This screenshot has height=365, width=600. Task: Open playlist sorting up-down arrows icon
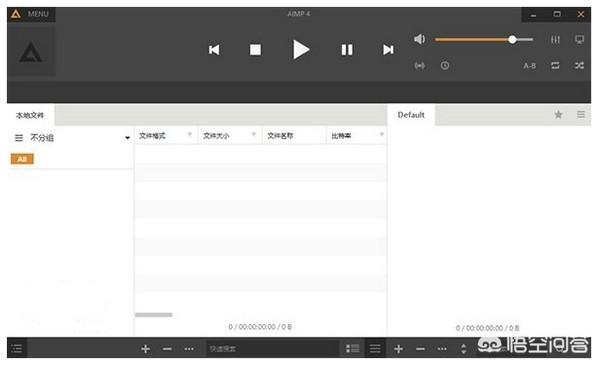tap(463, 349)
